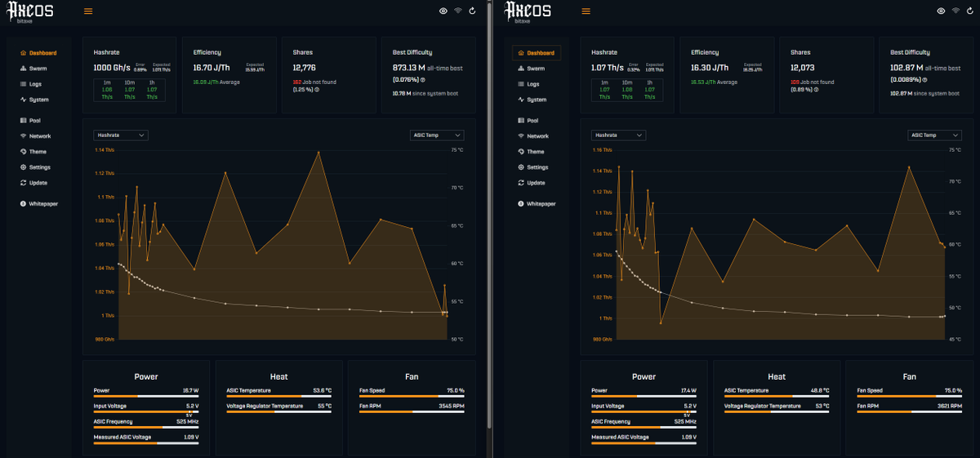Click 16.30 J/Th efficiency value
980x458 pixels.
pyautogui.click(x=708, y=69)
